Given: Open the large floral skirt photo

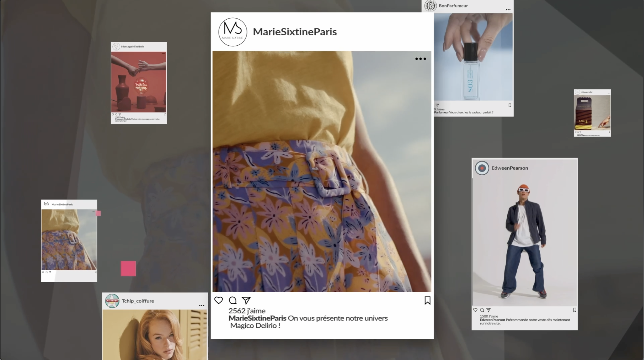Looking at the screenshot, I should tap(322, 171).
